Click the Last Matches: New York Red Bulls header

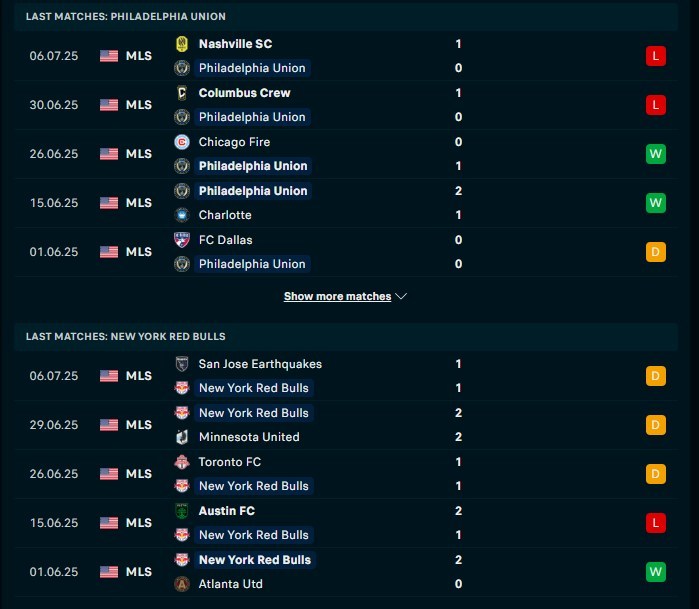tap(125, 337)
